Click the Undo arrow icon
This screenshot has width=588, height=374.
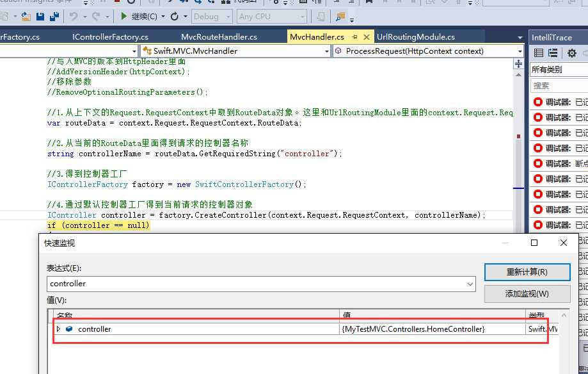click(x=74, y=17)
